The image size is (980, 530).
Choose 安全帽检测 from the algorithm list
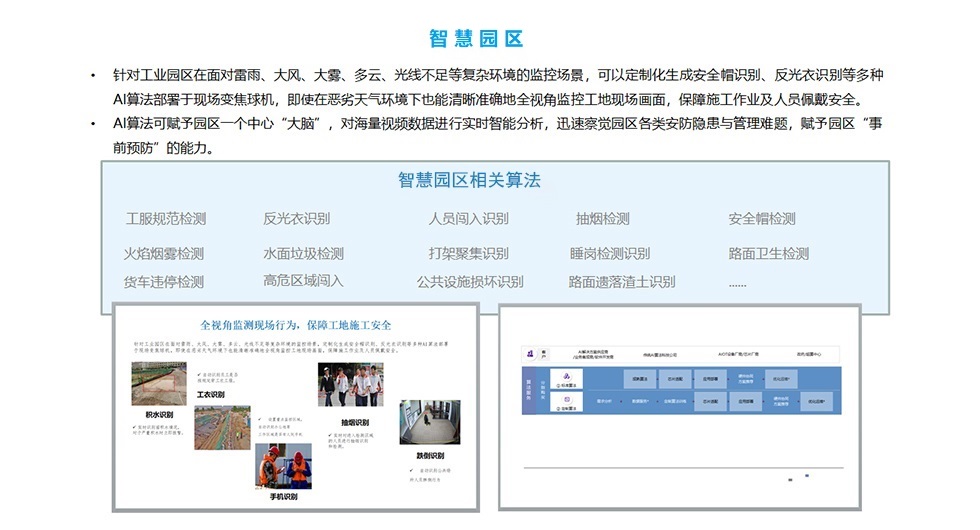point(762,218)
